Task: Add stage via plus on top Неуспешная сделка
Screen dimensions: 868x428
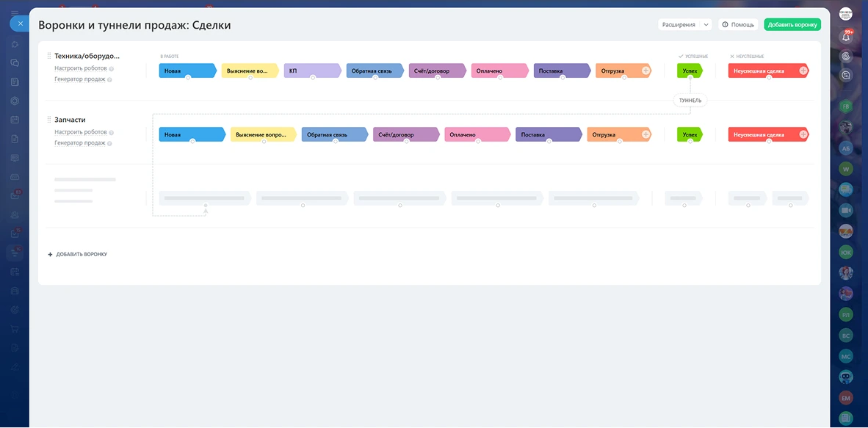Action: click(x=803, y=70)
